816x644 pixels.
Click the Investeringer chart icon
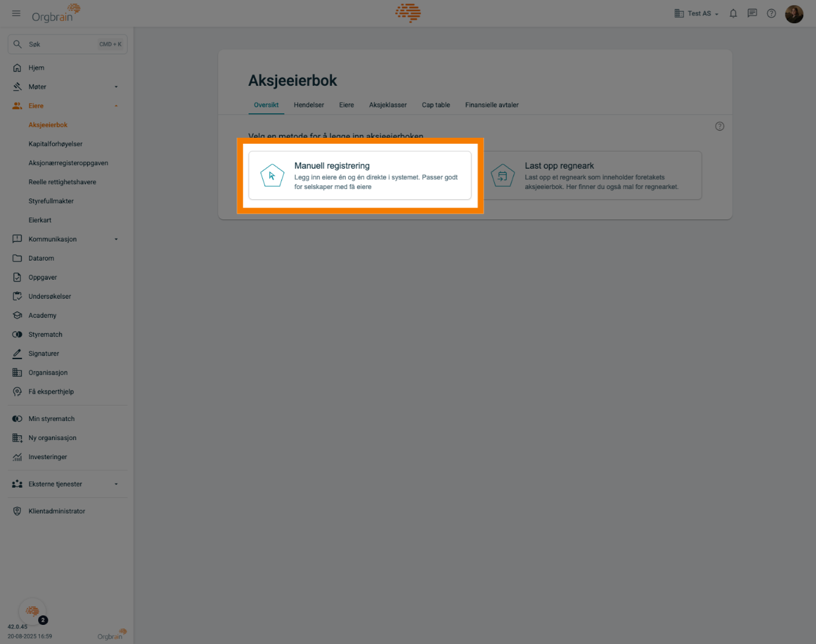[17, 457]
